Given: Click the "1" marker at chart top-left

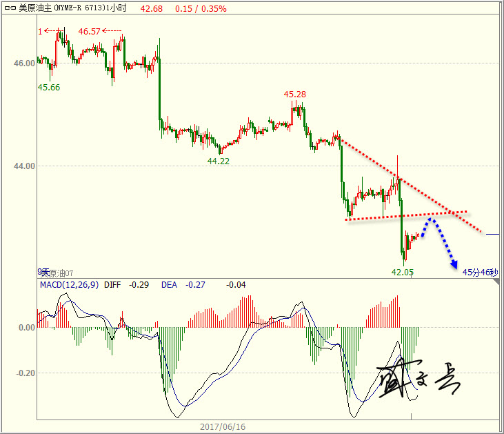Looking at the screenshot, I should click(x=40, y=31).
